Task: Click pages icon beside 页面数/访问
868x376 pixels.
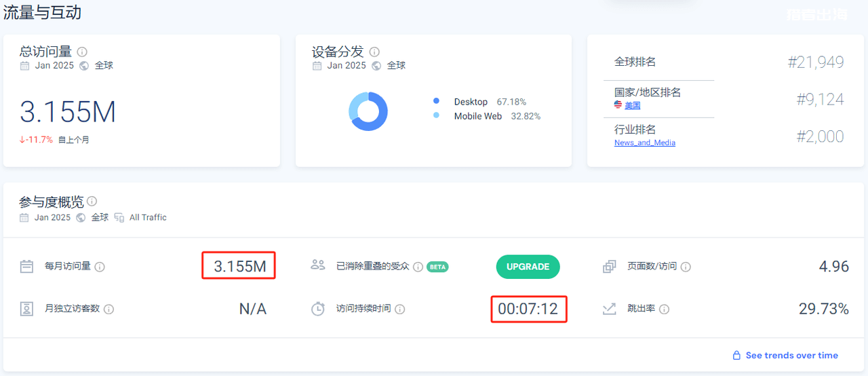Action: [x=610, y=267]
